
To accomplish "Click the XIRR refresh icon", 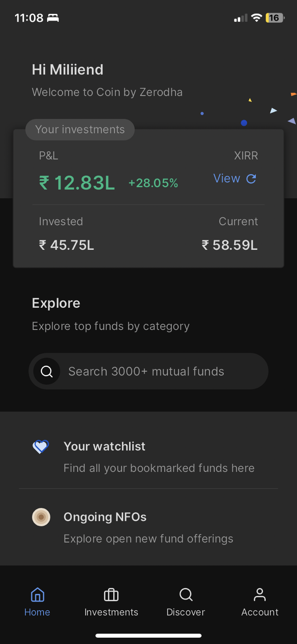I will point(251,179).
